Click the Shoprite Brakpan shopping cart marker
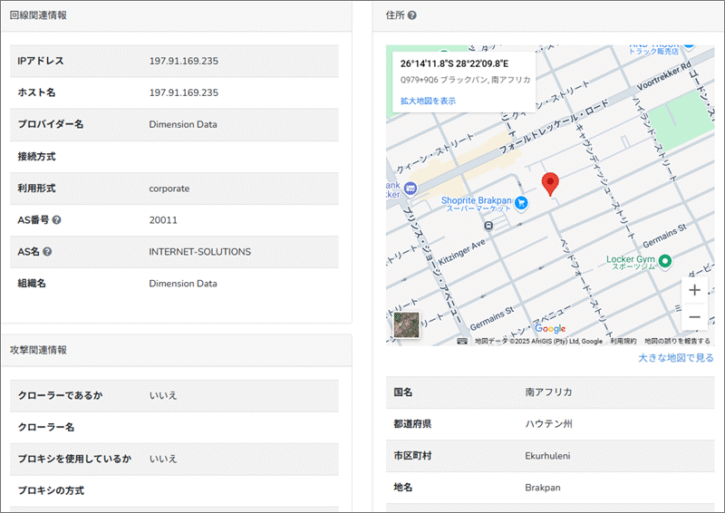725x513 pixels. 521,202
